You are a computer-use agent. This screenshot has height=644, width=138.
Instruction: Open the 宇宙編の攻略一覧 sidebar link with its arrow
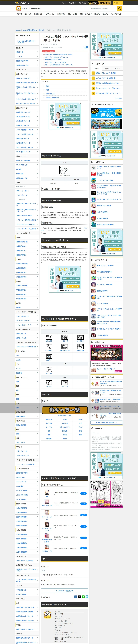click(27, 286)
